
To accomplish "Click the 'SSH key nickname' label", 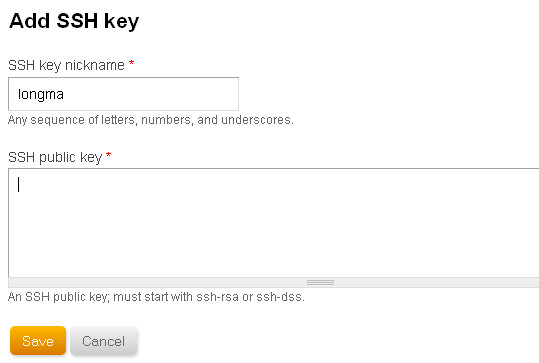I will 66,65.
